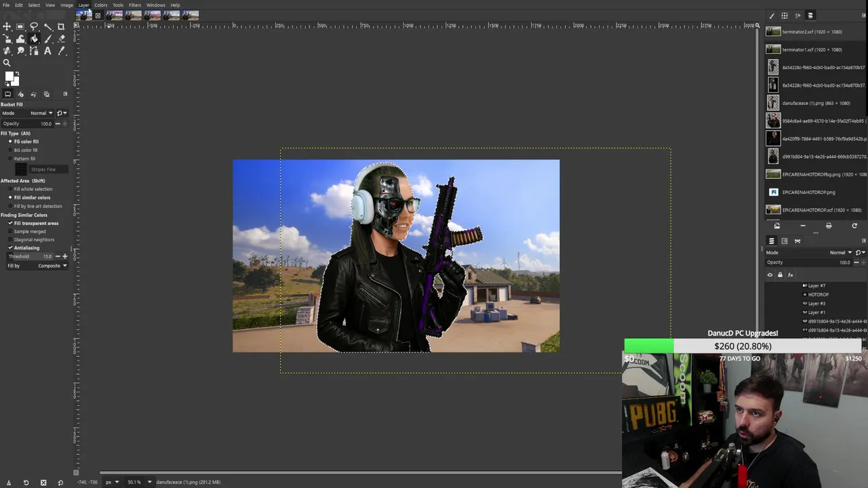The width and height of the screenshot is (868, 488).
Task: Decrease Threshold with minus button
Action: click(x=58, y=256)
